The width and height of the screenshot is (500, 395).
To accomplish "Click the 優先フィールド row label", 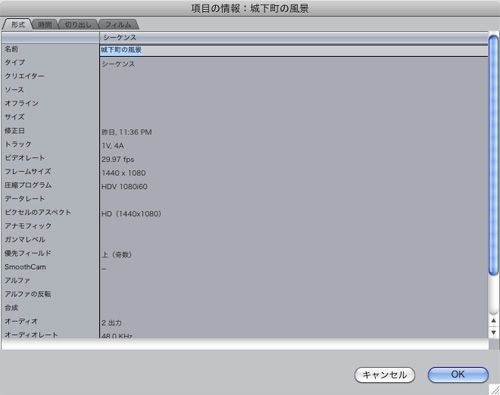I will (28, 253).
